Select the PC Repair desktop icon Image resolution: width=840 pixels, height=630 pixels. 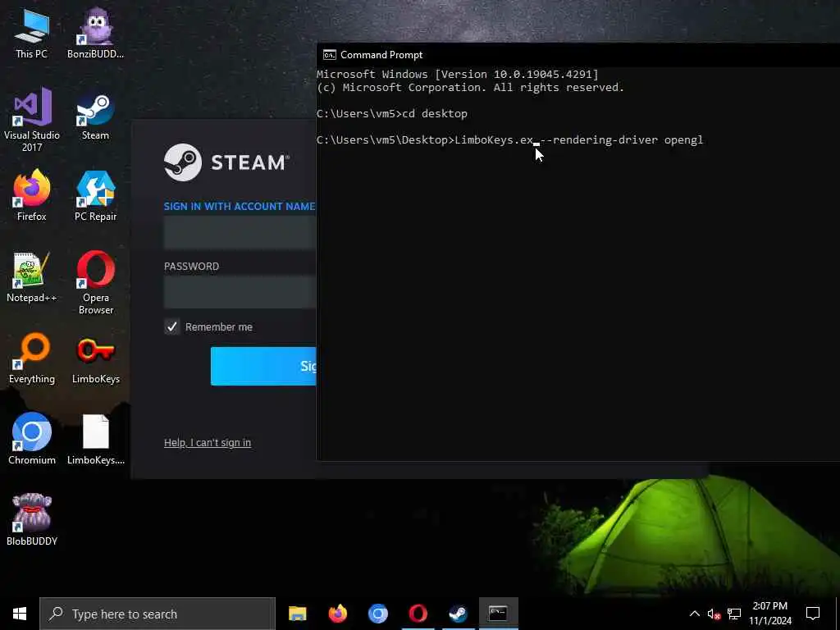95,195
